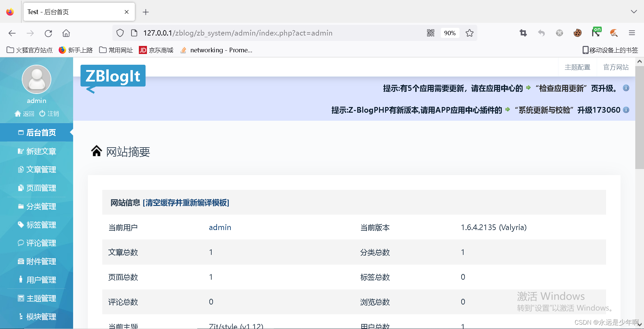The width and height of the screenshot is (644, 329).
Task: Bookmark this page with star icon
Action: click(x=470, y=33)
